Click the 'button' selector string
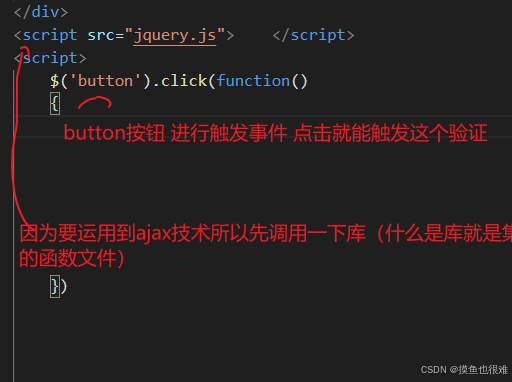512x382 pixels. [105, 81]
